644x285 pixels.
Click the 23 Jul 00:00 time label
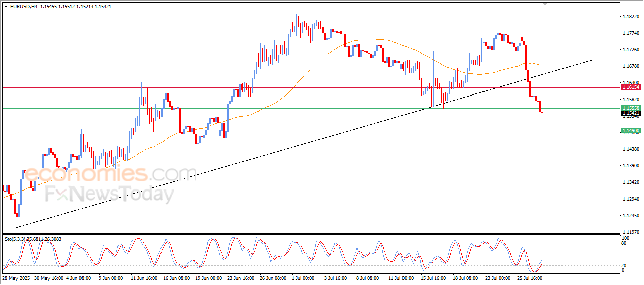pyautogui.click(x=498, y=277)
